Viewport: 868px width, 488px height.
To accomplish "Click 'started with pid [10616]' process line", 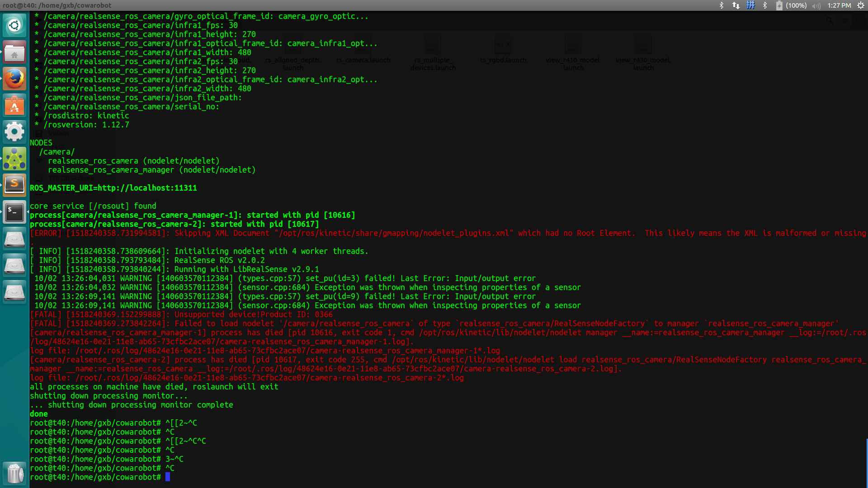I will 193,215.
